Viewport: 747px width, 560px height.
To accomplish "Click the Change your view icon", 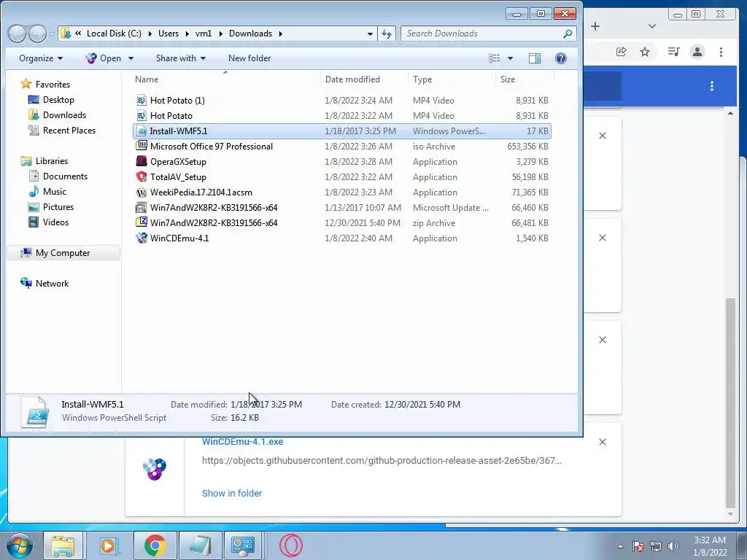I will click(495, 58).
